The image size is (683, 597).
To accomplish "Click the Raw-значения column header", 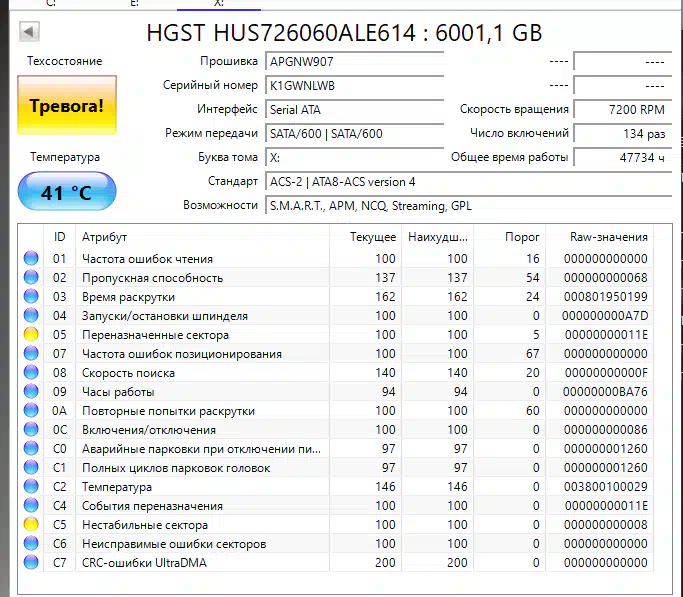I will tap(599, 237).
